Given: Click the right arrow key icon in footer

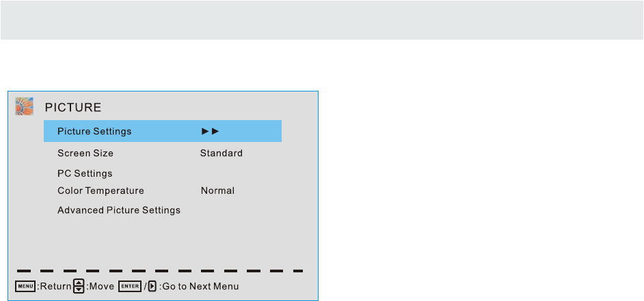Looking at the screenshot, I should (152, 286).
